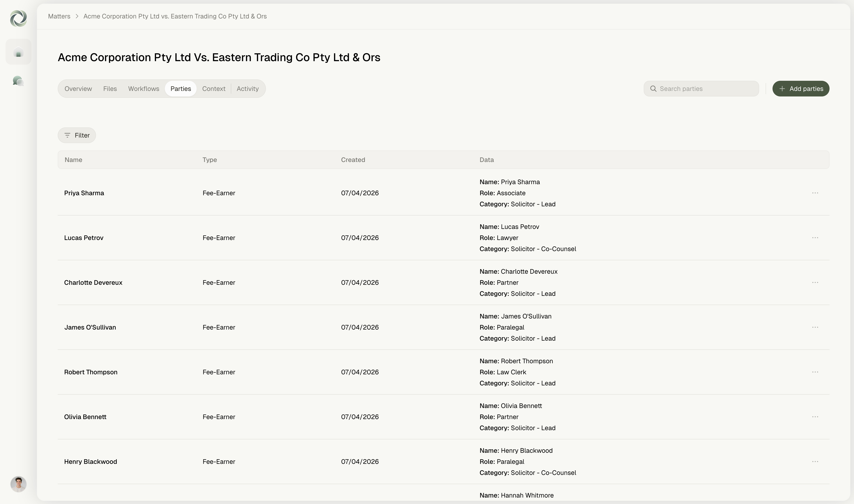The image size is (854, 504).
Task: Open more options for Henry Blackwood
Action: [x=815, y=462]
